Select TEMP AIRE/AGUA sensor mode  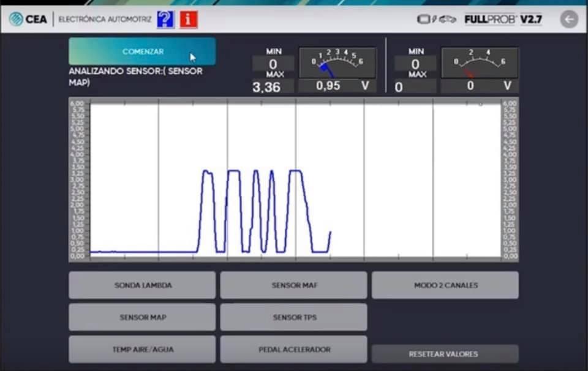pyautogui.click(x=142, y=349)
